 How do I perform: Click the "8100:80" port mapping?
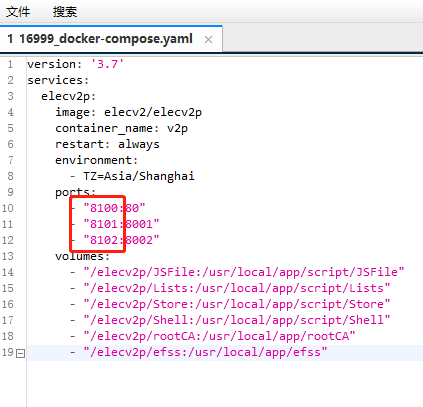tap(114, 208)
